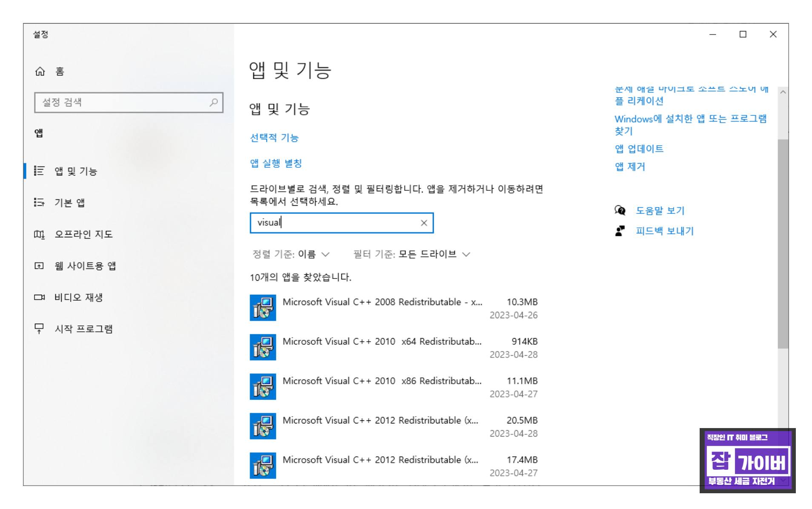Screen dimensions: 812x509
Task: Go to 오프라인 지도 section
Action: [x=129, y=234]
